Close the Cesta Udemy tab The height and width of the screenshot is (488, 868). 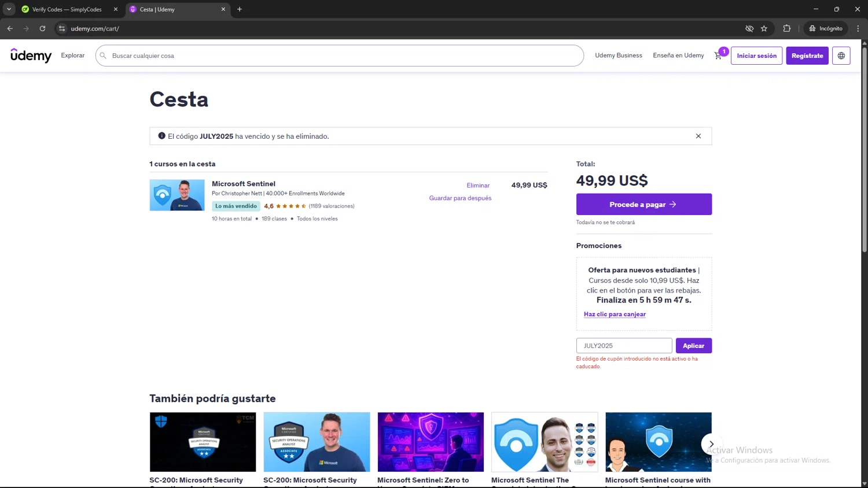click(x=223, y=9)
